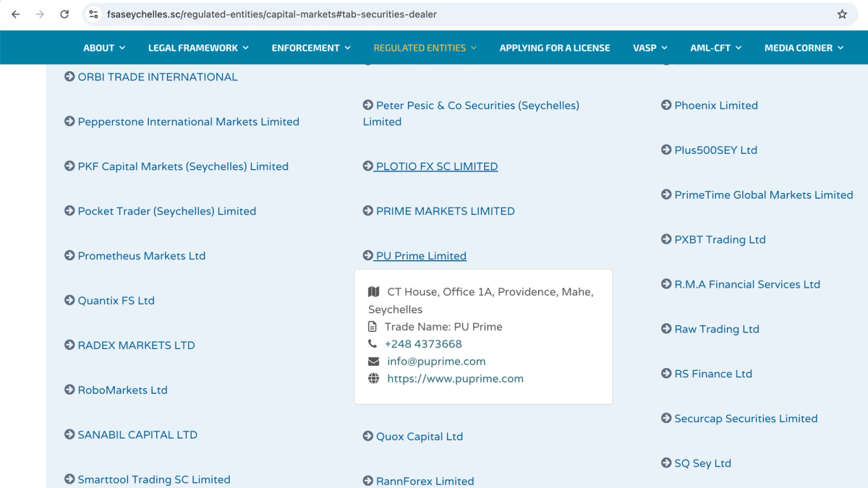Reload the page with refresh icon

click(x=64, y=14)
